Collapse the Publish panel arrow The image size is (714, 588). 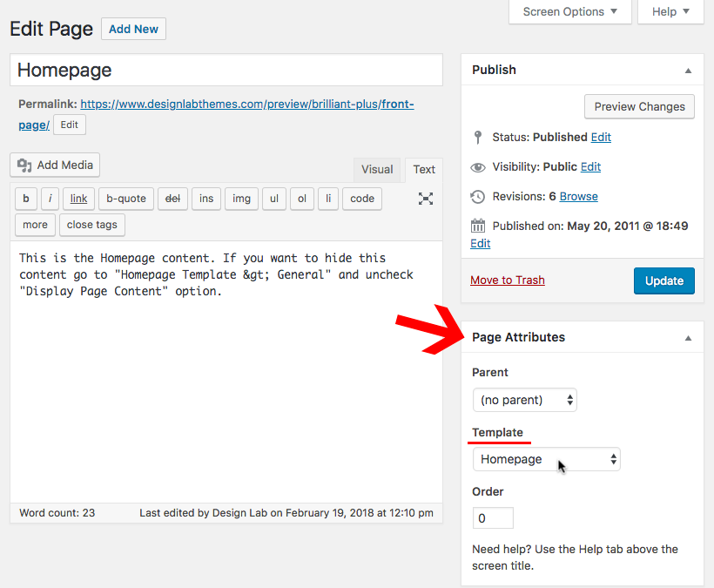coord(688,71)
